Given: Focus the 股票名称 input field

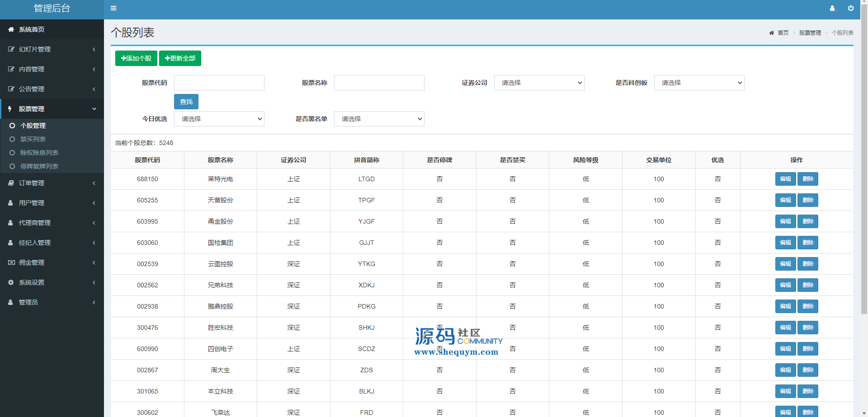Looking at the screenshot, I should pyautogui.click(x=379, y=83).
